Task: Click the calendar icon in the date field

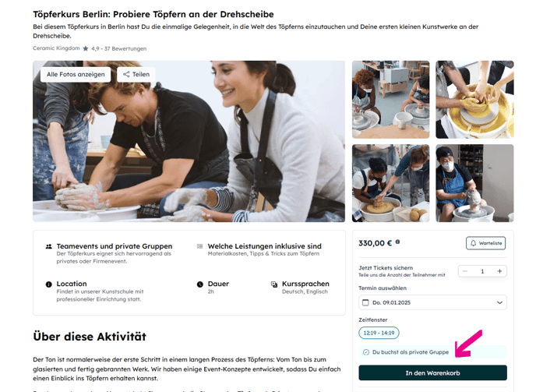Action: [x=365, y=302]
